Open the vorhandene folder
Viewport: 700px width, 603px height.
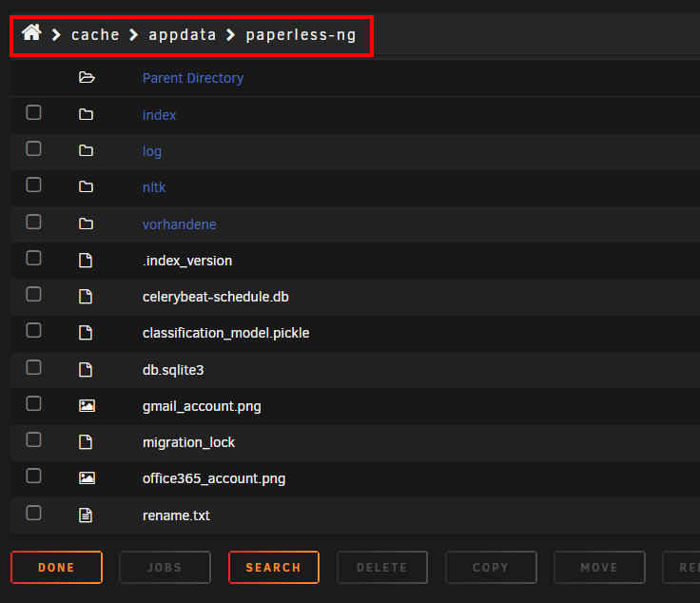tap(179, 224)
